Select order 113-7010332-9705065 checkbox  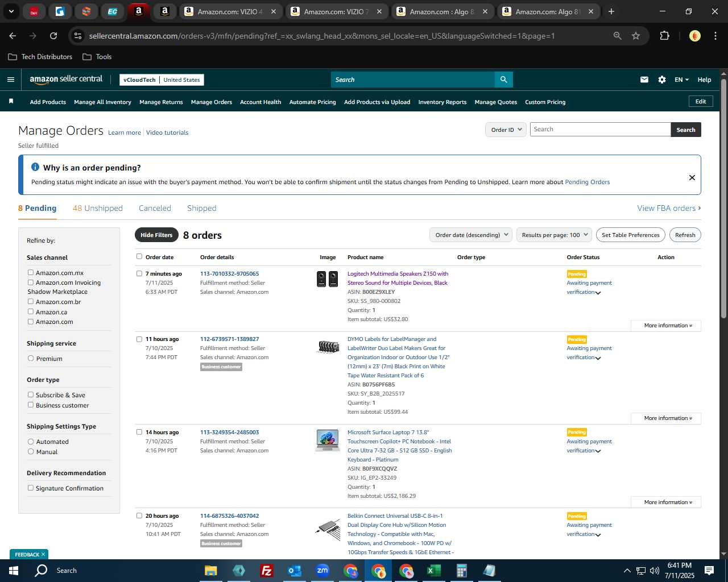tap(139, 273)
